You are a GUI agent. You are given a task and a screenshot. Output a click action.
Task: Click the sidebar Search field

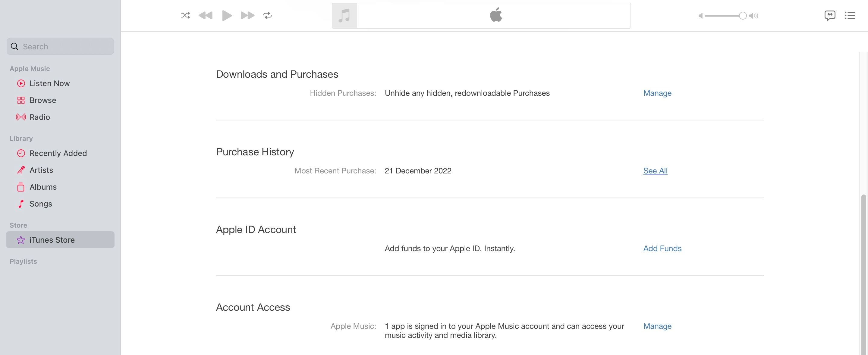tap(61, 46)
